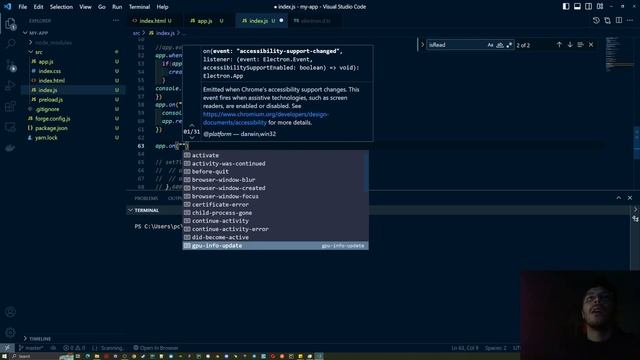Image resolution: width=640 pixels, height=360 pixels.
Task: Open the View menu
Action: 85,7
